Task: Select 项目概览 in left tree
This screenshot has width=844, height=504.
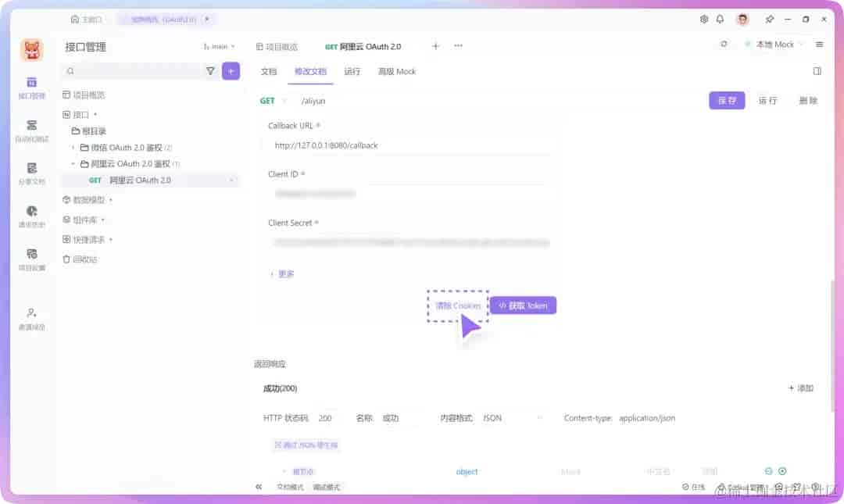Action: pos(84,95)
